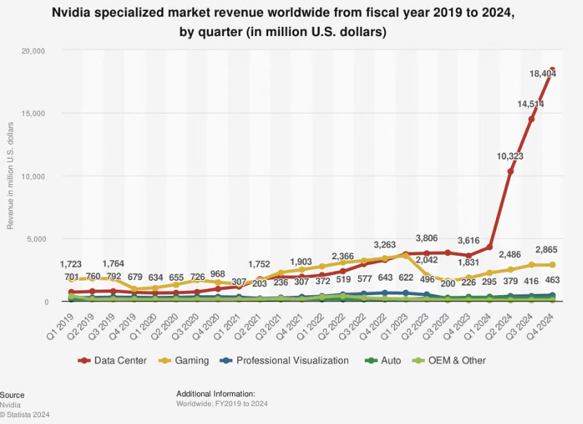Click the 14,514 data label
Viewport: 583px width, 424px height.
pyautogui.click(x=531, y=104)
